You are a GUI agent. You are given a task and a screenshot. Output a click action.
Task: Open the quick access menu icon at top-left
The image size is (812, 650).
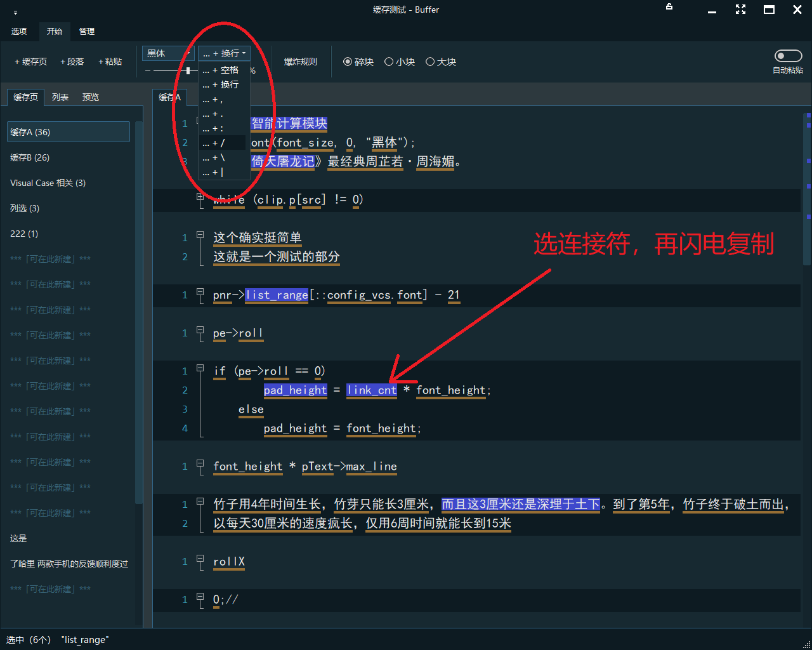click(x=15, y=11)
